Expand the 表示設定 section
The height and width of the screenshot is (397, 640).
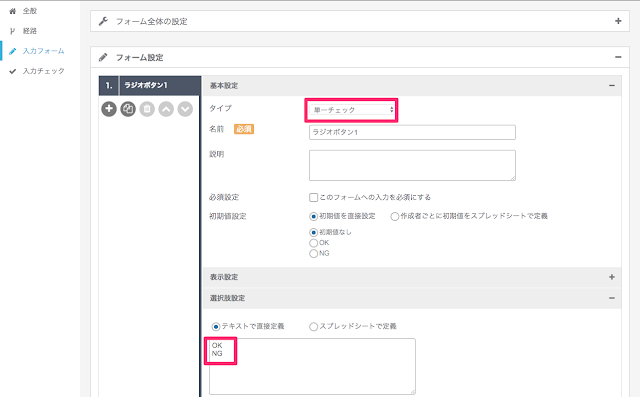tap(611, 277)
